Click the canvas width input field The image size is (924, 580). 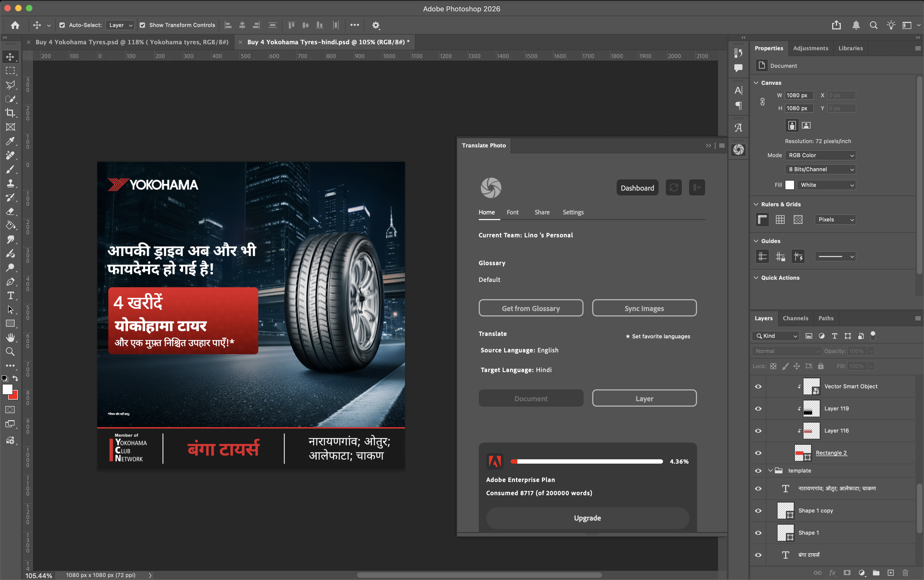[799, 95]
